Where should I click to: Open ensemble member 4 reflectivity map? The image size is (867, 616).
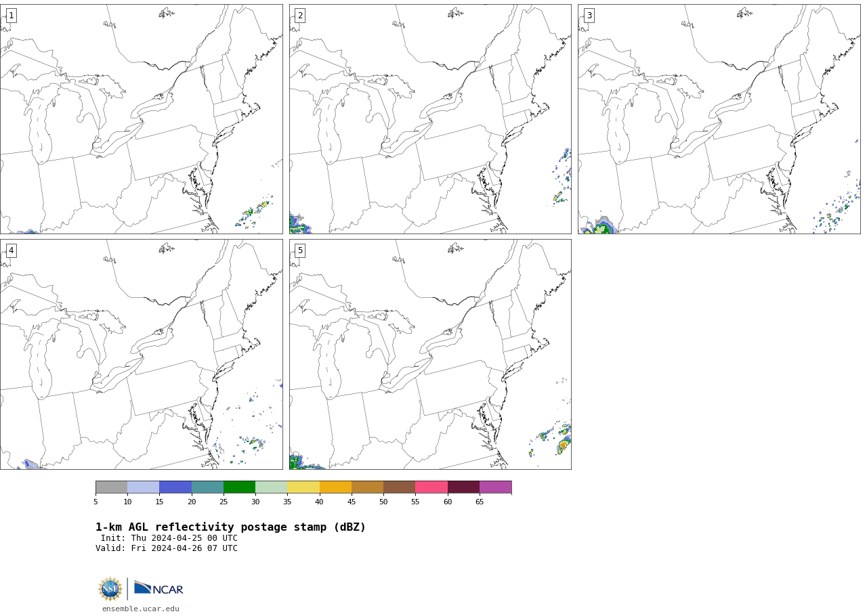point(142,354)
